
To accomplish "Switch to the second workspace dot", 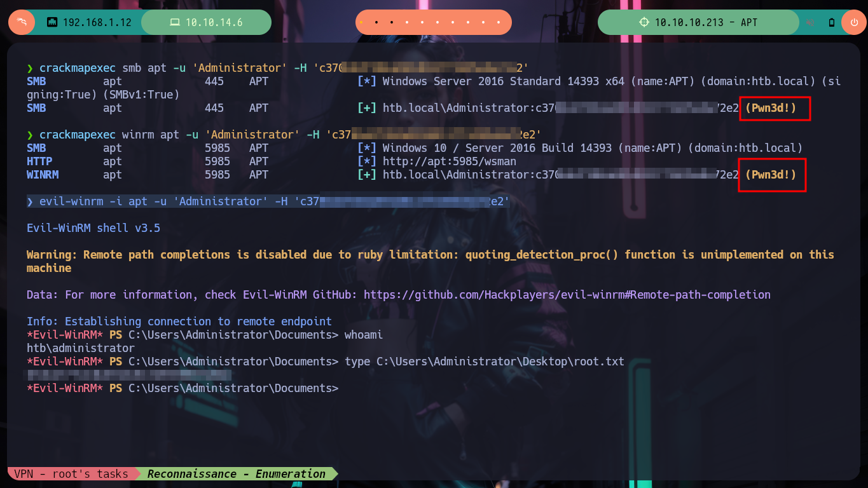I will coord(376,22).
